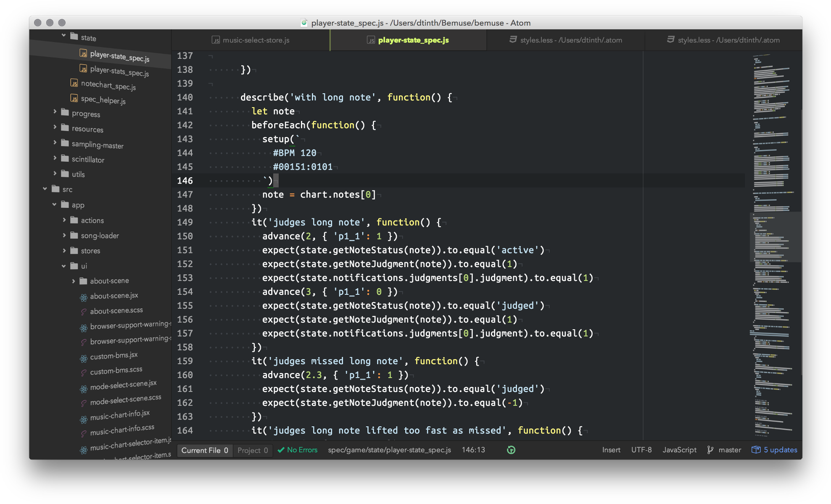The image size is (831, 504).
Task: Expand the scintillator folder
Action: [55, 157]
